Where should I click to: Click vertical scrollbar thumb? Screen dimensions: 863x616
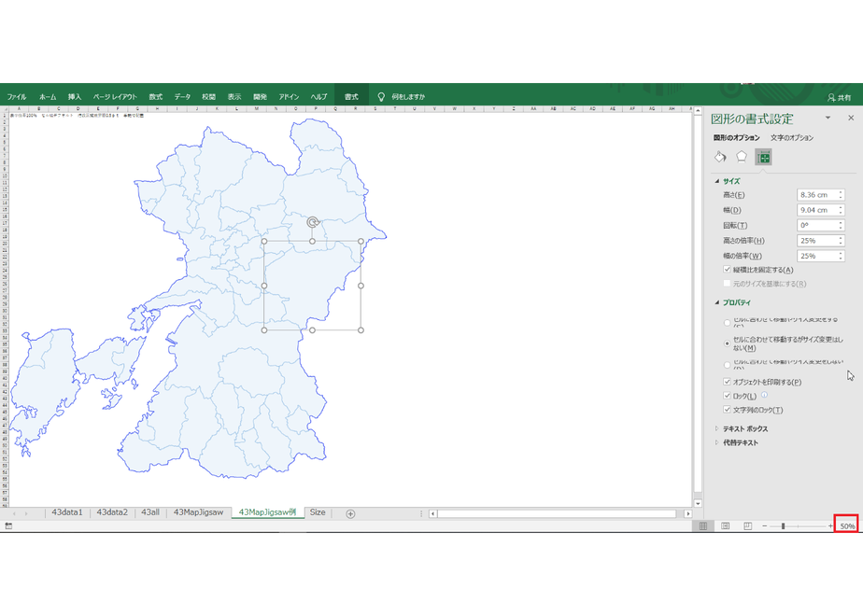(698, 303)
